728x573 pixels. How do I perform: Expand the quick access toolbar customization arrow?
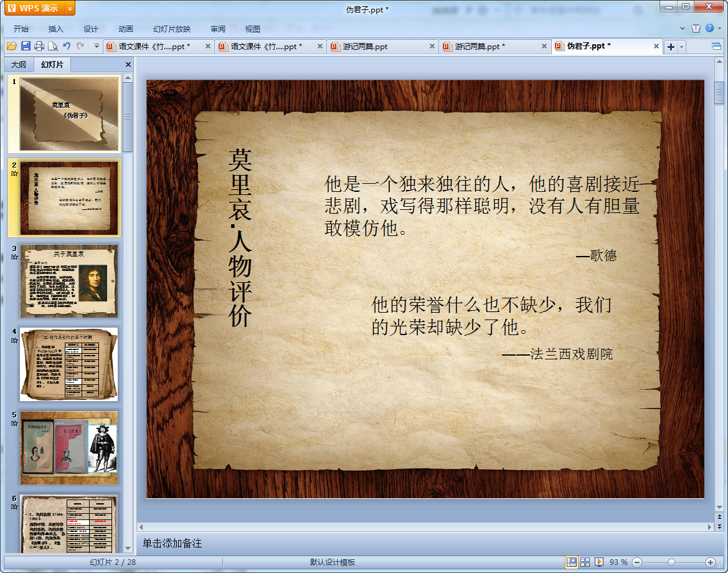97,46
